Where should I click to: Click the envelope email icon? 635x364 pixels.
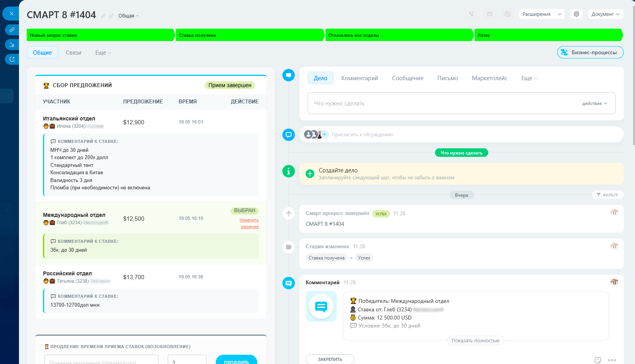pos(490,14)
